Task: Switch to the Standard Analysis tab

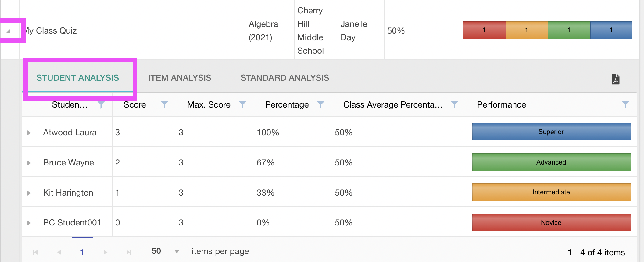Action: tap(285, 78)
